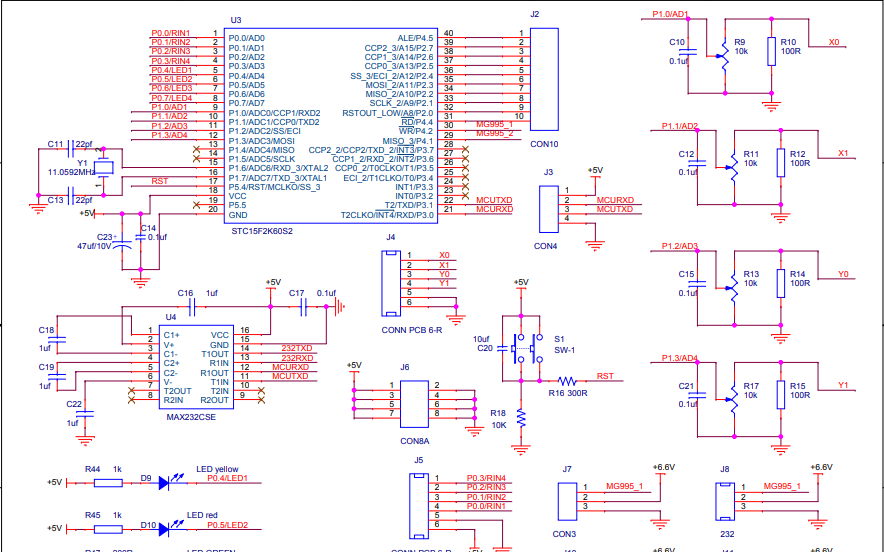Click the R16 300R resistor label
Image resolution: width=884 pixels, height=552 pixels.
[568, 393]
